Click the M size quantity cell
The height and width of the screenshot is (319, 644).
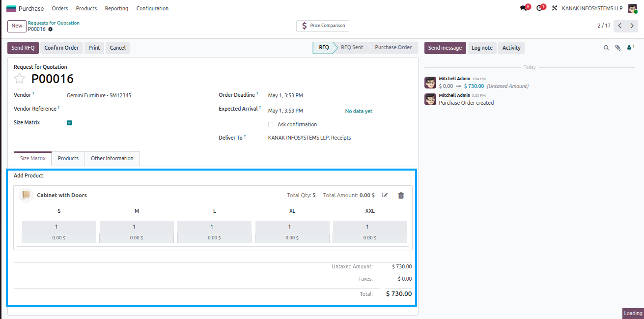(x=137, y=227)
